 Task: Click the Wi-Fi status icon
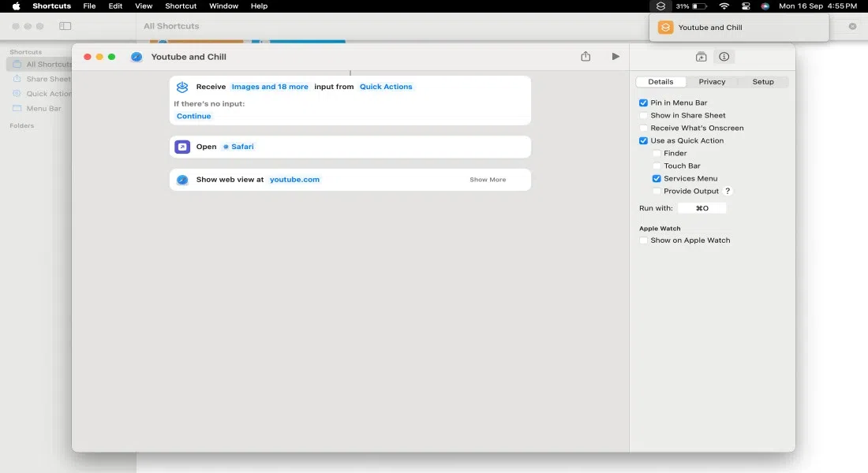click(724, 6)
